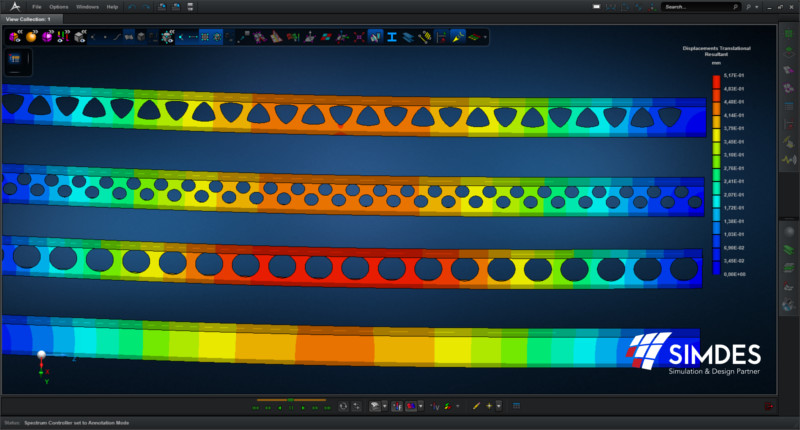The width and height of the screenshot is (800, 430).
Task: Click the orange sphere display icon
Action: tap(31, 37)
